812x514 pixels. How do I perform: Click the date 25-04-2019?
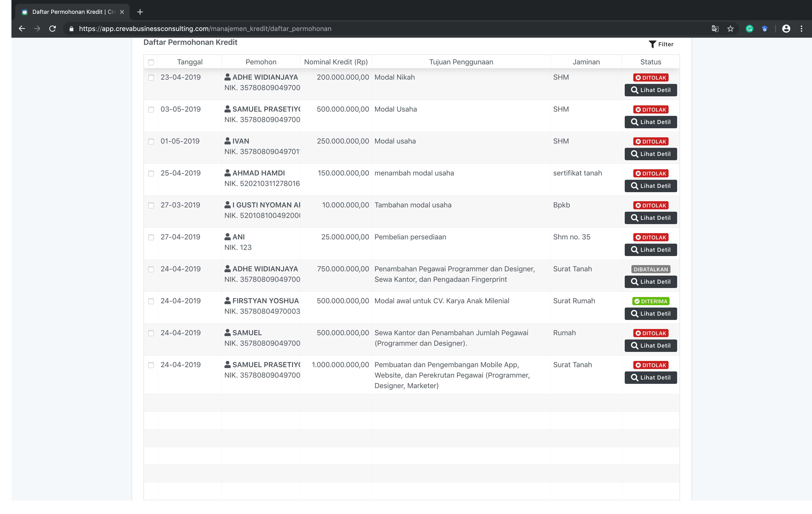pos(180,173)
